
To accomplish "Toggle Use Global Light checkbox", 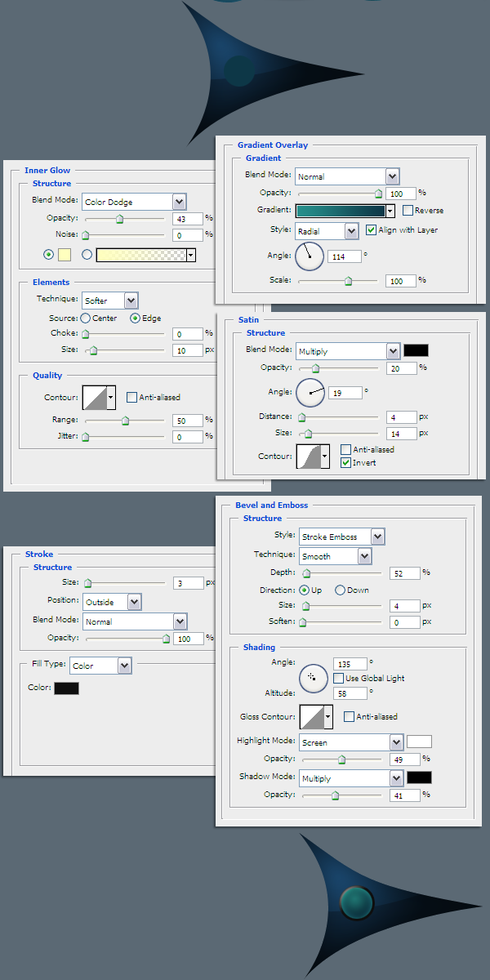I will 339,679.
